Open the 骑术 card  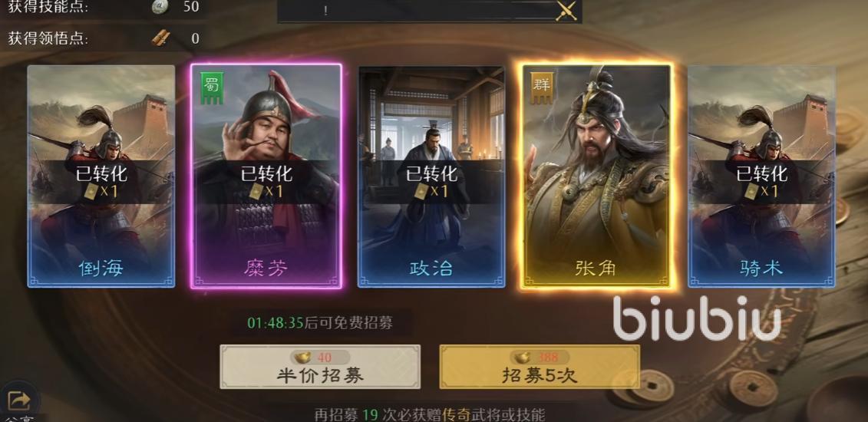pos(761,176)
